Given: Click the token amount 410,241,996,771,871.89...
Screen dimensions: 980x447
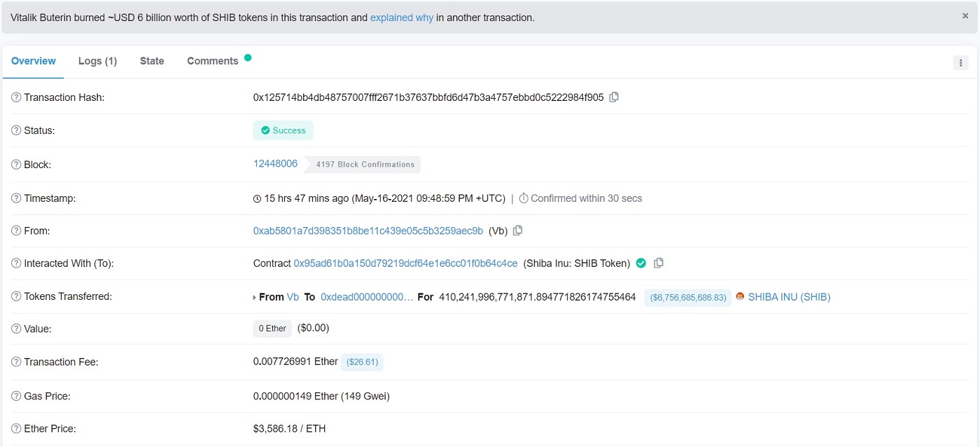Looking at the screenshot, I should pyautogui.click(x=538, y=297).
